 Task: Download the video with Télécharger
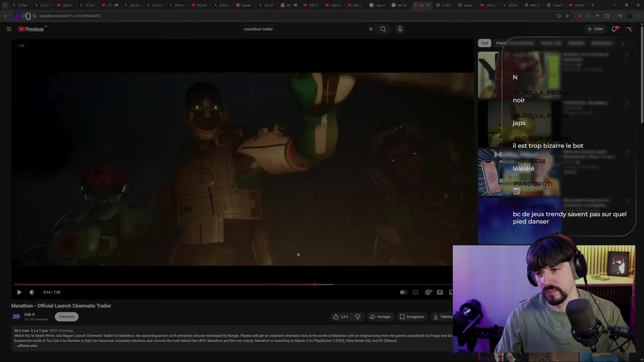442,317
